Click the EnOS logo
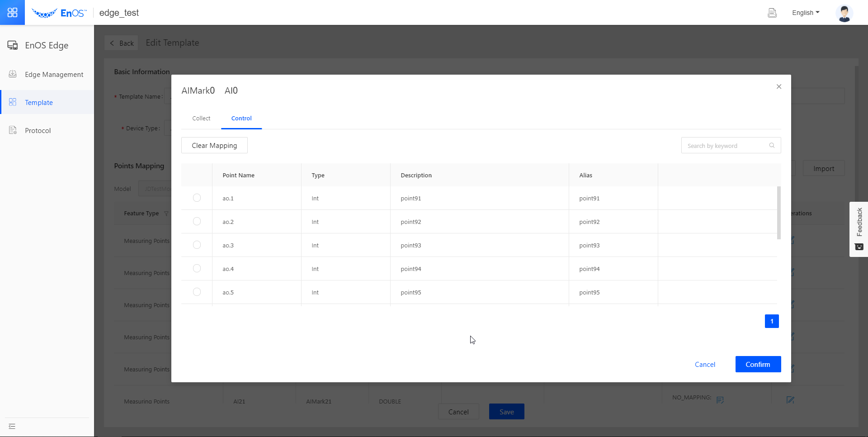This screenshot has width=868, height=437. (x=59, y=13)
